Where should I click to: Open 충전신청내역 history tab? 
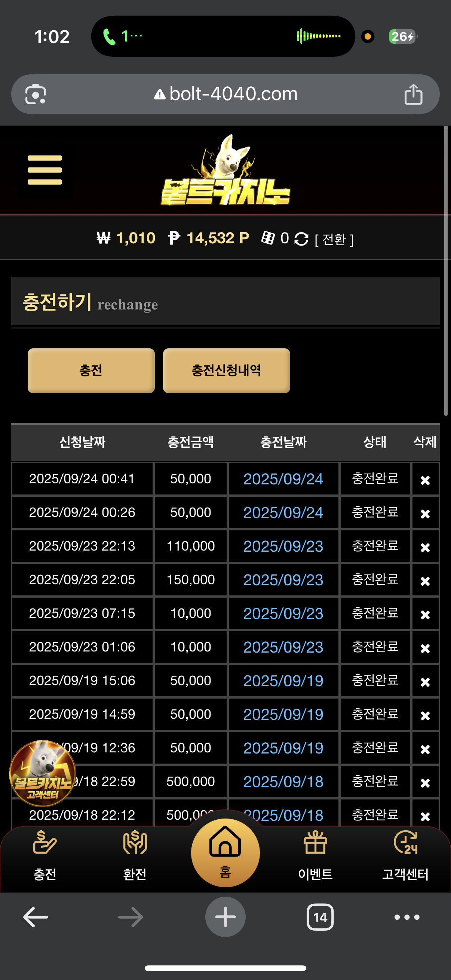pos(226,370)
